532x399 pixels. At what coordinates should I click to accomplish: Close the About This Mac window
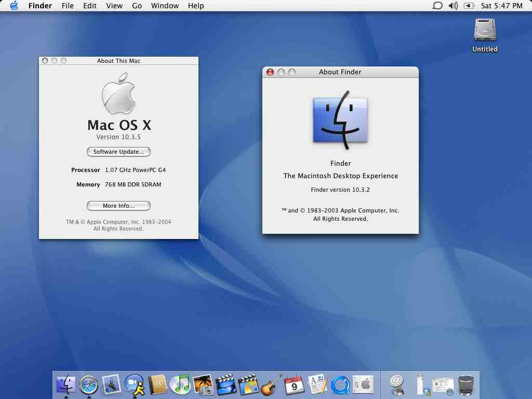[x=45, y=60]
